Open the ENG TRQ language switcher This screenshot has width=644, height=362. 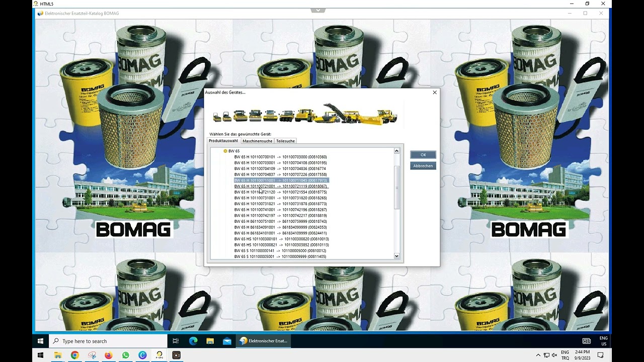coord(565,355)
